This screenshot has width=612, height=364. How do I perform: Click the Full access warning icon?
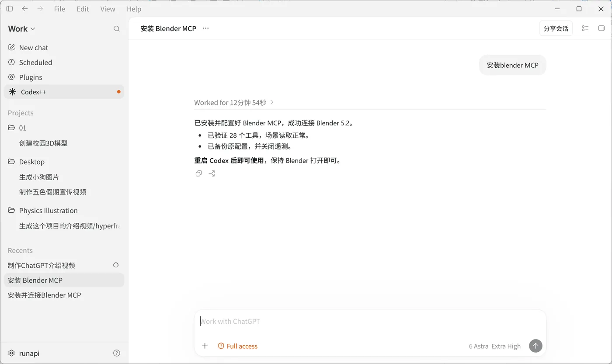(x=221, y=346)
